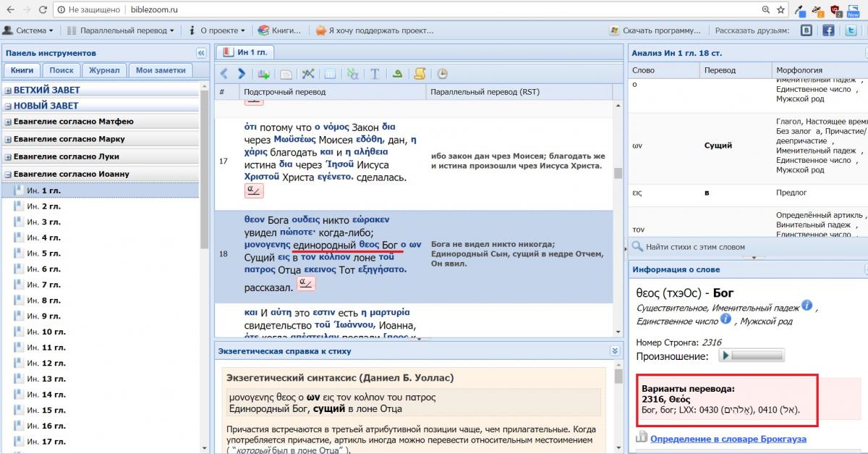Select Ин. 5 гл. in chapter list
The width and height of the screenshot is (868, 454).
(x=43, y=253)
